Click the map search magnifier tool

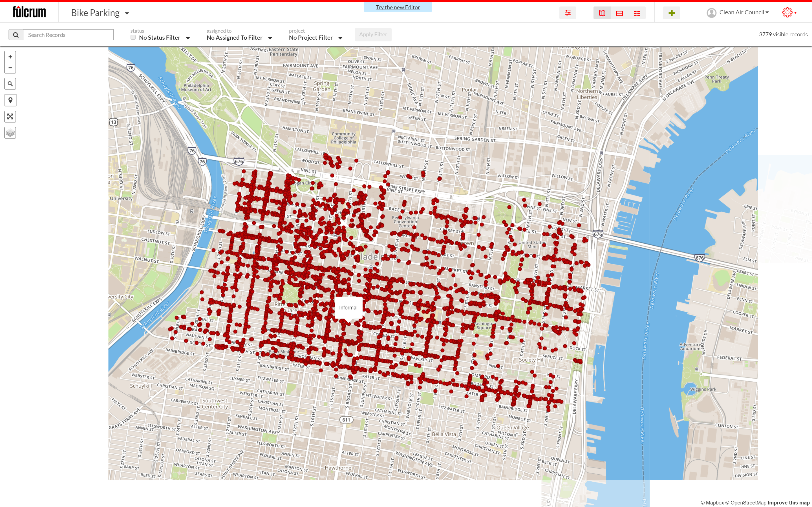click(x=10, y=84)
